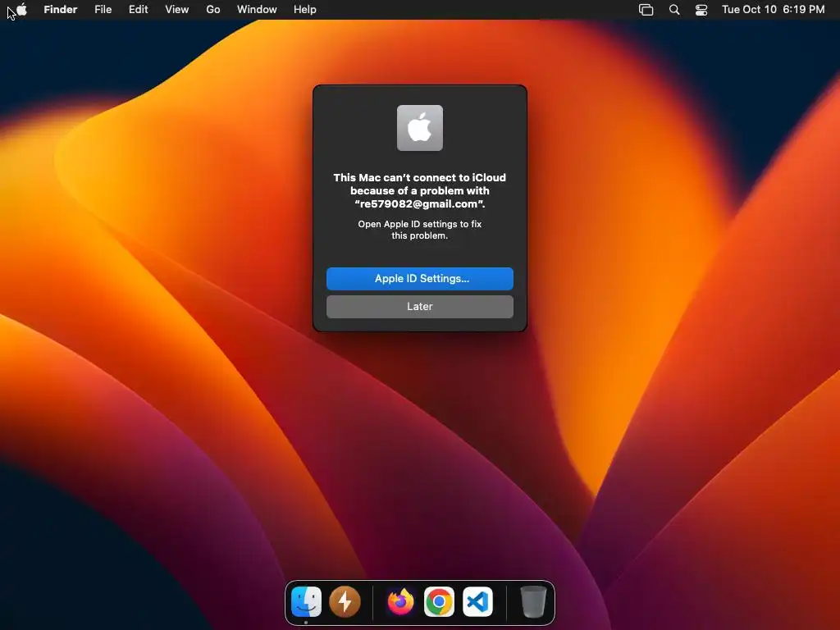Open the Edit menu

point(138,9)
